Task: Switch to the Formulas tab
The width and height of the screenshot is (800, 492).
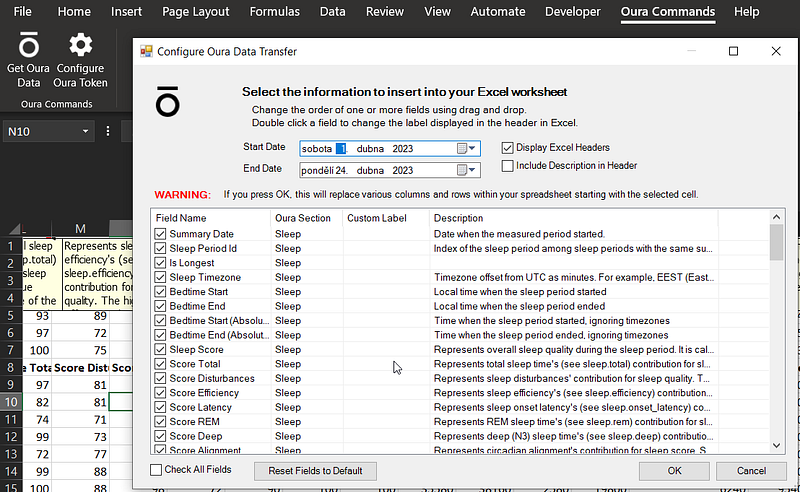Action: tap(274, 11)
